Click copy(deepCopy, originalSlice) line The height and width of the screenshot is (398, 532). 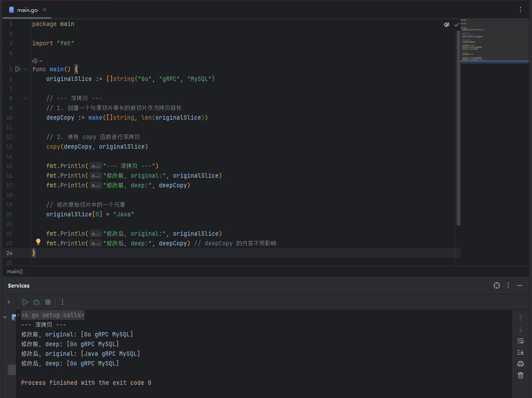(x=97, y=146)
